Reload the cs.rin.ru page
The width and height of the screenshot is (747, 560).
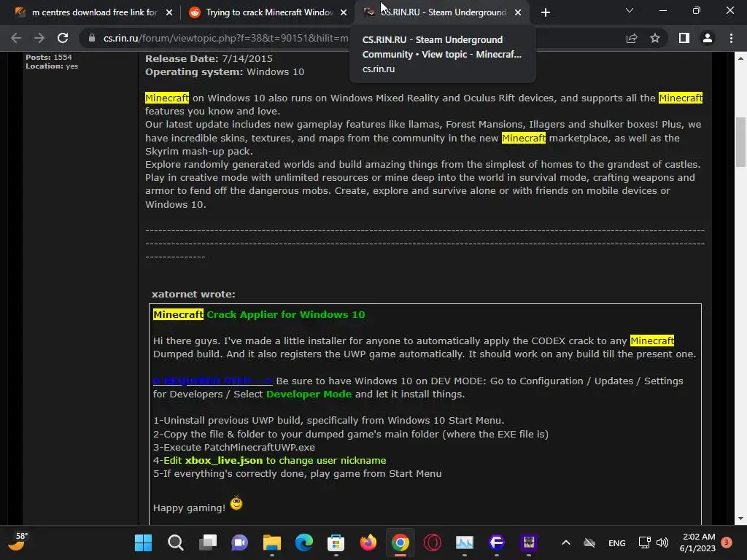(x=63, y=38)
